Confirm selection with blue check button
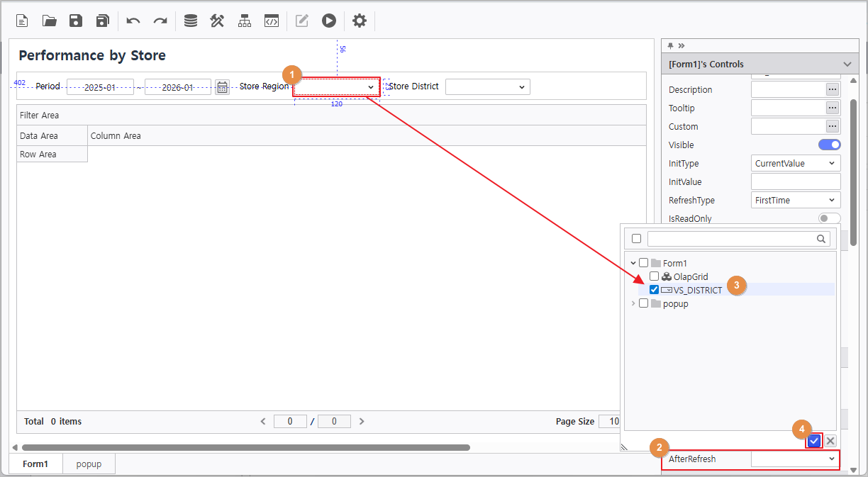 point(814,441)
